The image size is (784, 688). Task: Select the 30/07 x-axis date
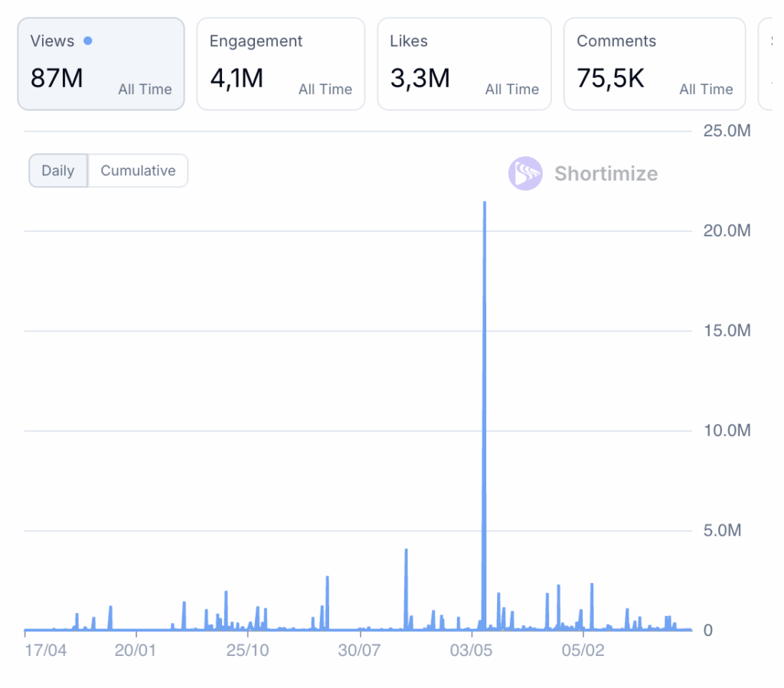click(x=360, y=651)
